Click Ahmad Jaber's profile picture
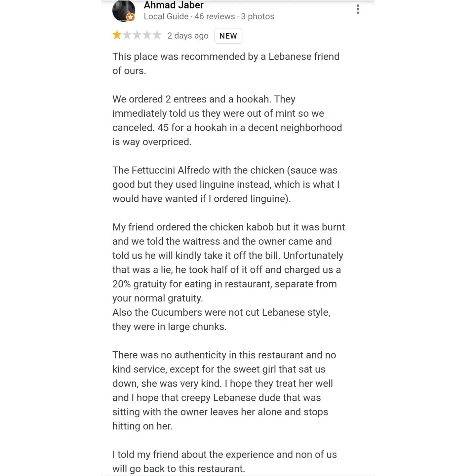Image resolution: width=476 pixels, height=476 pixels. point(123,11)
